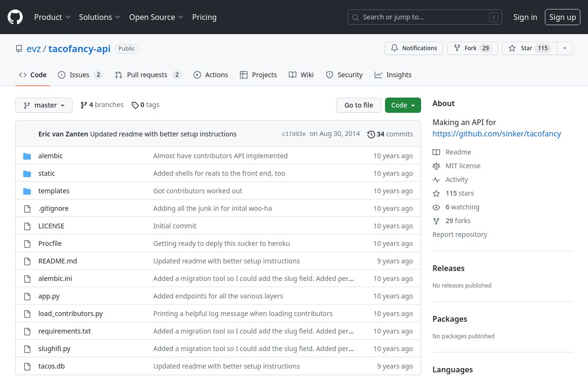Open the tacofancy-api repository link

click(x=79, y=49)
